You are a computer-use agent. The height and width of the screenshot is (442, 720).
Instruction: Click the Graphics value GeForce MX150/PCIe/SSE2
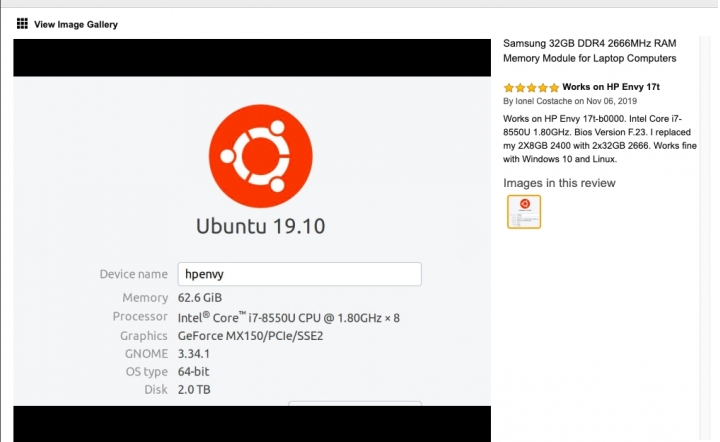250,336
